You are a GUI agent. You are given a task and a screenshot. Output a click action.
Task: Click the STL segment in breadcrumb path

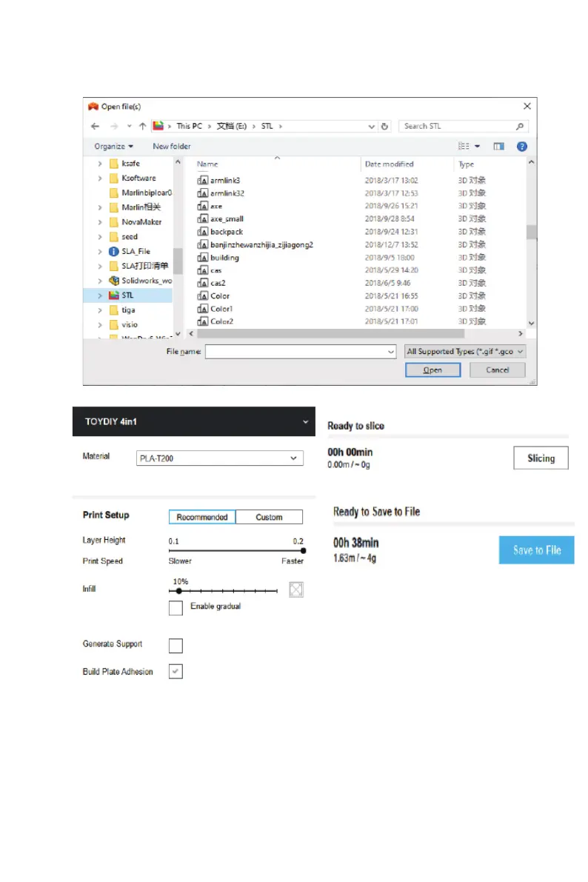tap(267, 126)
